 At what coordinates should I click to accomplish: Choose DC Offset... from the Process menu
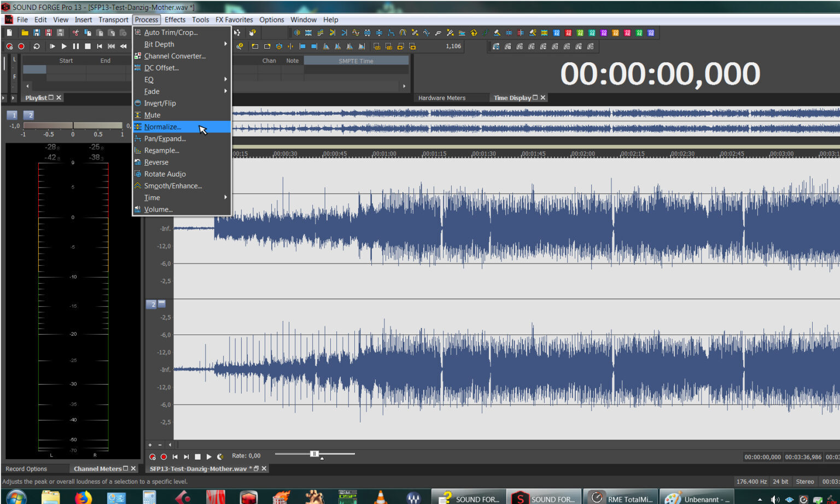click(182, 68)
